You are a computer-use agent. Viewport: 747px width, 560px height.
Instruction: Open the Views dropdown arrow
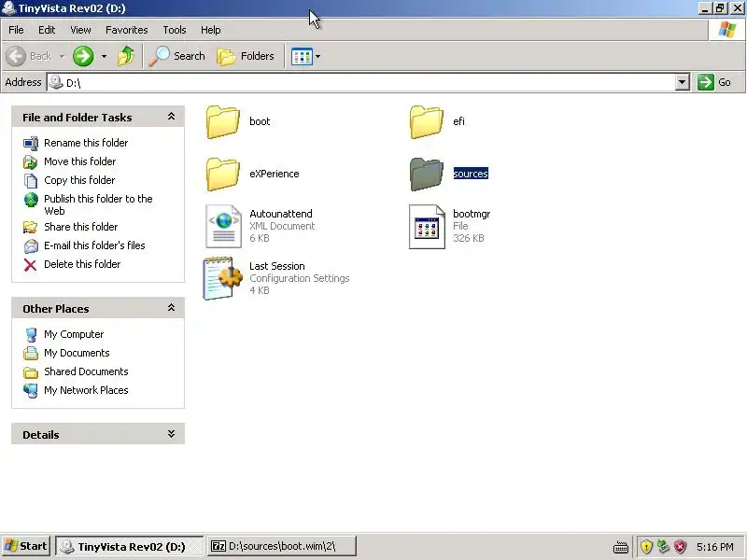pos(317,56)
